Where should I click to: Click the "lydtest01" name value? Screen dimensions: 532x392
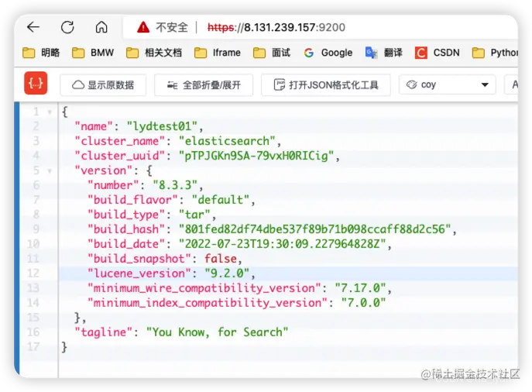[162, 126]
